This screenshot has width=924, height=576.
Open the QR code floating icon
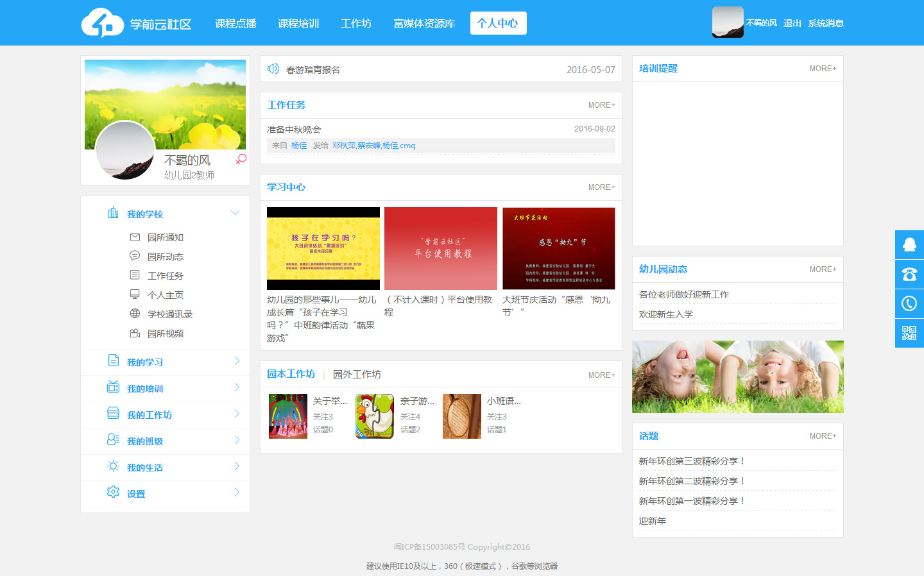point(909,333)
